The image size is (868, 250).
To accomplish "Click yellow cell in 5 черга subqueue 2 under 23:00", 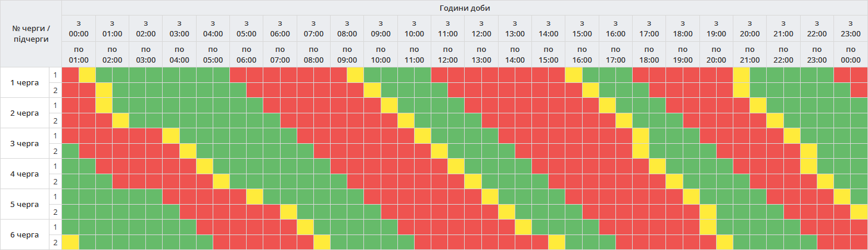I will (x=858, y=211).
